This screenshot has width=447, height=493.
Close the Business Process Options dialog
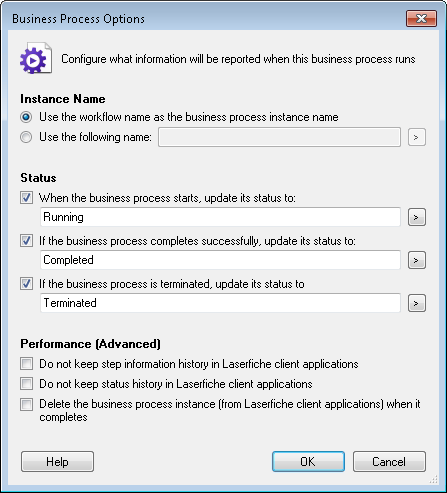421,18
